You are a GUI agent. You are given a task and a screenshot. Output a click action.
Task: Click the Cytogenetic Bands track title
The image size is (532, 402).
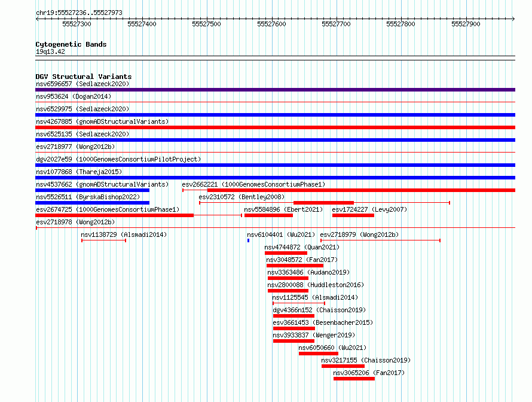(71, 44)
